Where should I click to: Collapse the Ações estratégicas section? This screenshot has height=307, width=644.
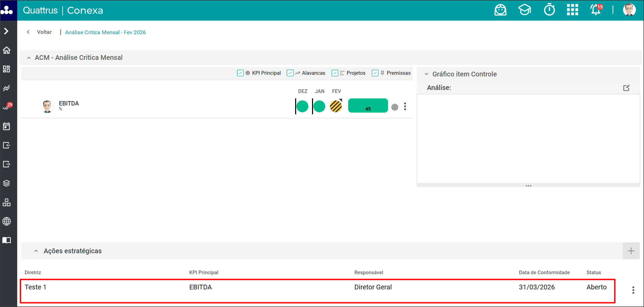tap(36, 251)
